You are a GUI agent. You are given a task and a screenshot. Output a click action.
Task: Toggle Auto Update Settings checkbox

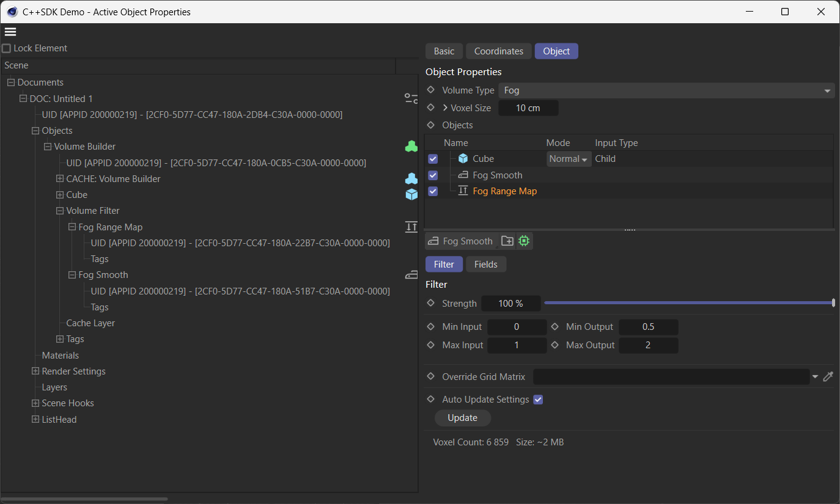(538, 400)
